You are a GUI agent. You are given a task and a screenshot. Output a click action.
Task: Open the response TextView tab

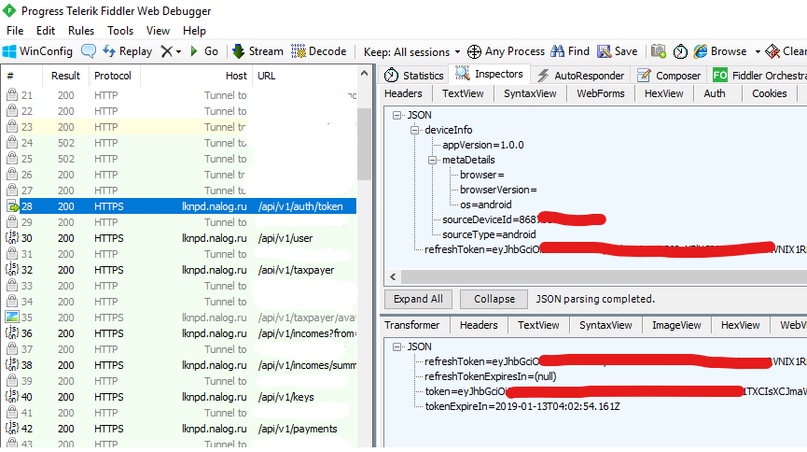(538, 325)
